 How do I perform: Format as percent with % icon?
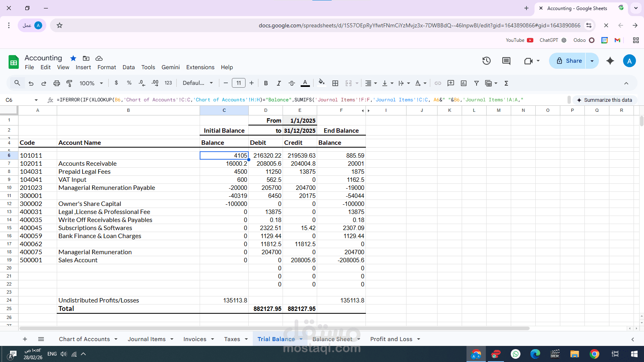(x=129, y=83)
